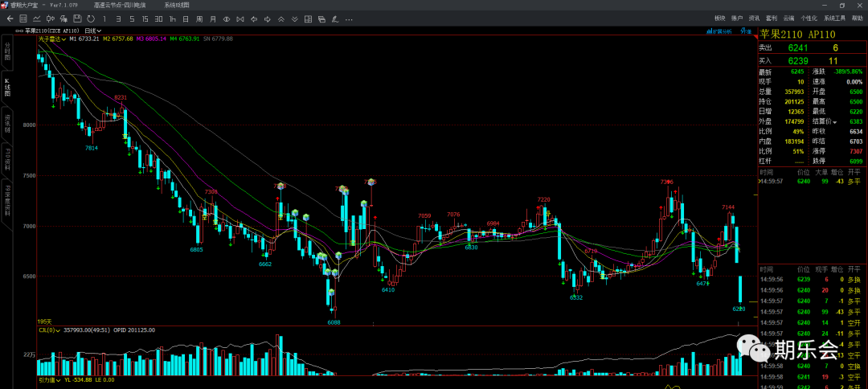The width and height of the screenshot is (868, 389).
Task: Switch to 30-minute period
Action: point(158,18)
